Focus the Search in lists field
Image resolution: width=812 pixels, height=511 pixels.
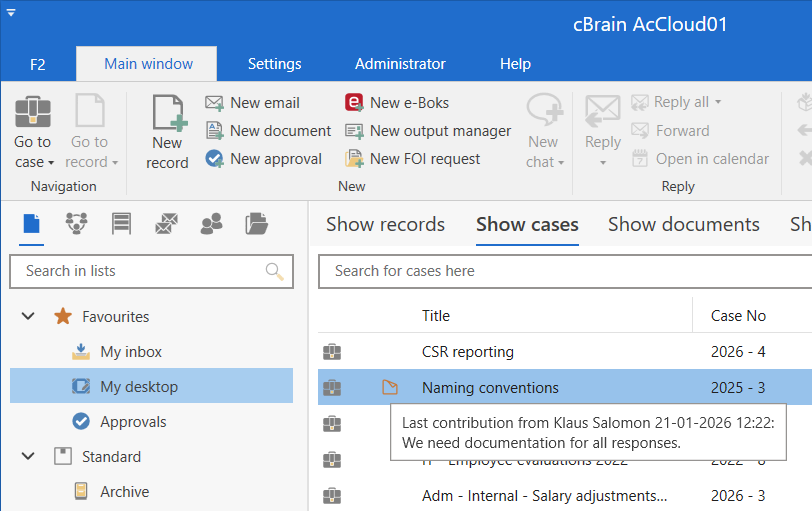[151, 271]
